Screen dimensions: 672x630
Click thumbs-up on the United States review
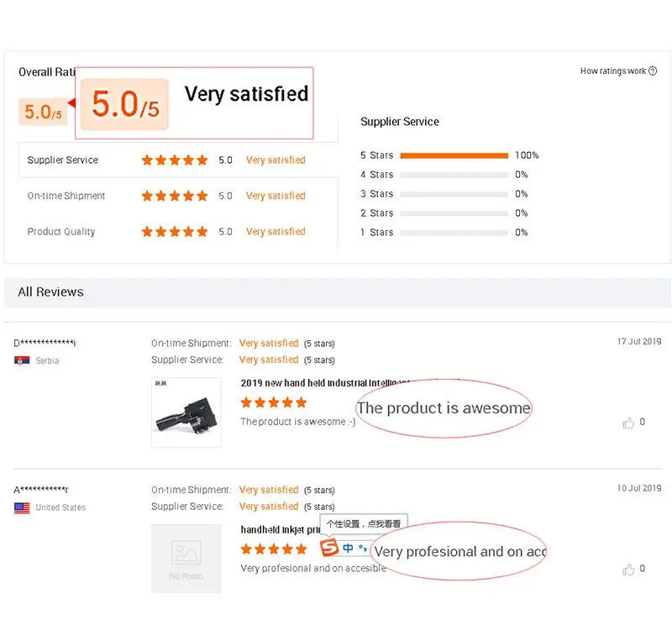point(628,570)
